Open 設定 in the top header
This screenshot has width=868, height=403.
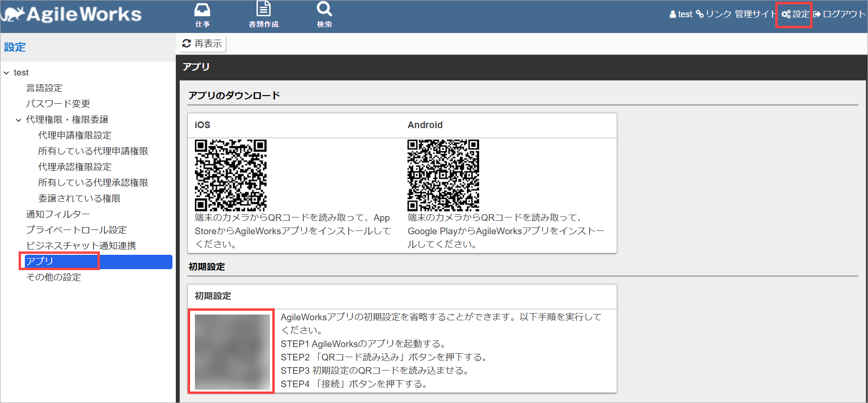coord(795,14)
